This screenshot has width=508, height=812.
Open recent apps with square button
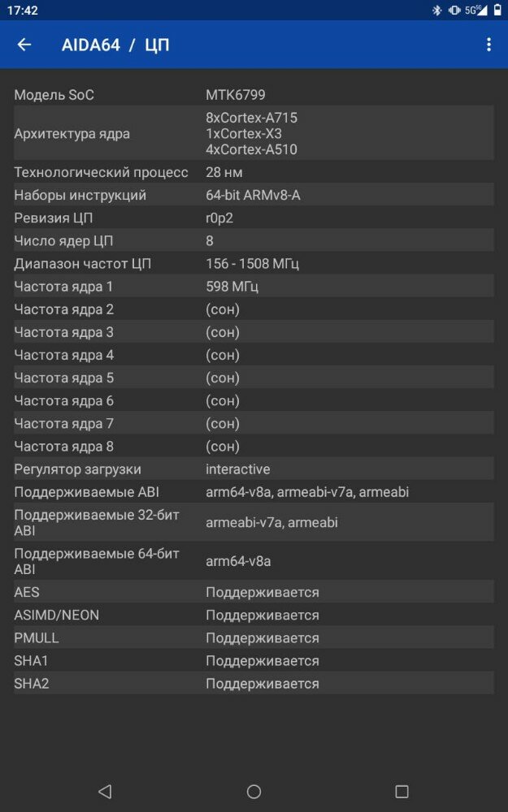coord(402,791)
